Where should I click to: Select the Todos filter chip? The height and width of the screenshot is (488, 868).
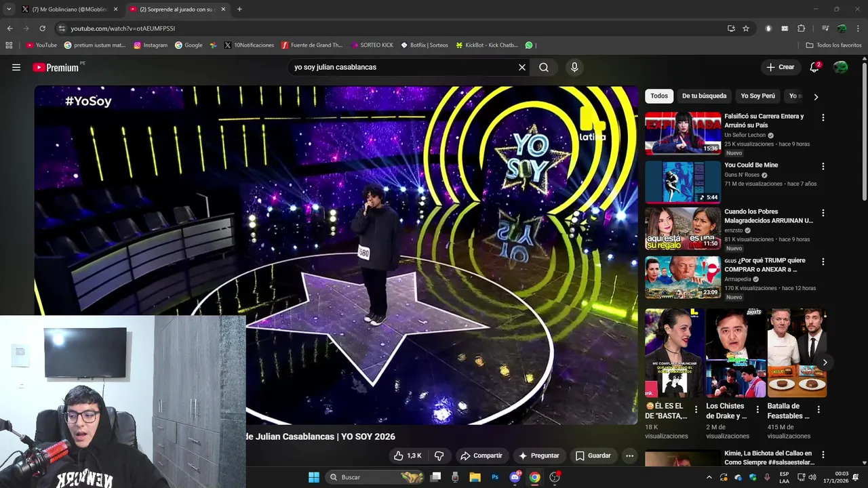[659, 96]
